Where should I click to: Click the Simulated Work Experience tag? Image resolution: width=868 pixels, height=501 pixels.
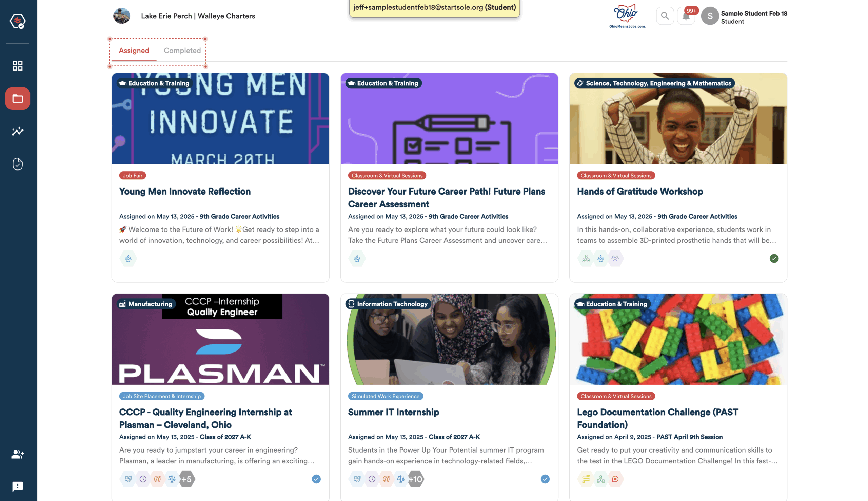click(x=386, y=396)
